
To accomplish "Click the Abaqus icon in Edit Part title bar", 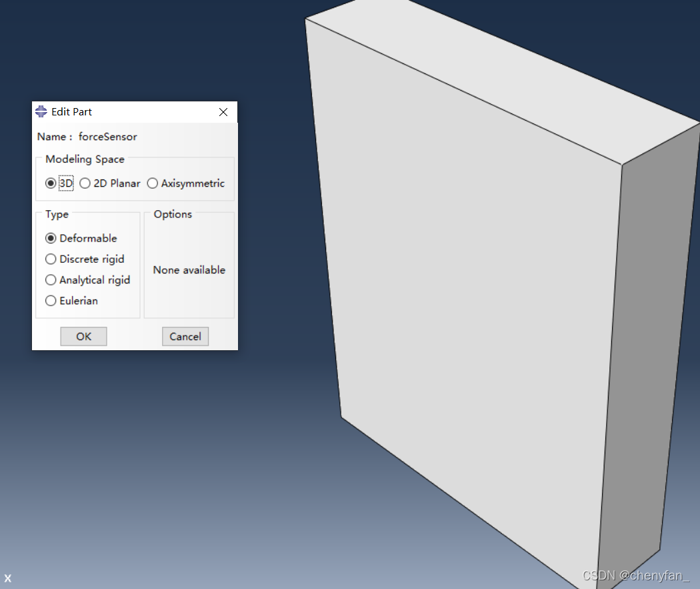I will 41,111.
